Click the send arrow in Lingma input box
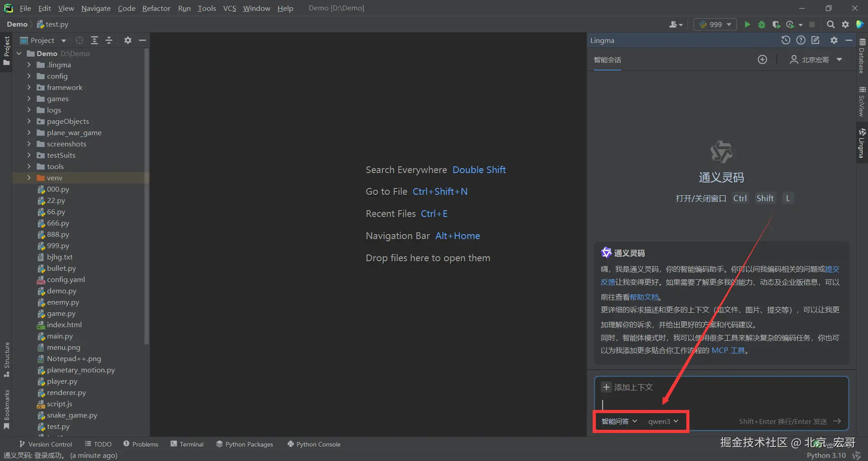 pyautogui.click(x=837, y=421)
